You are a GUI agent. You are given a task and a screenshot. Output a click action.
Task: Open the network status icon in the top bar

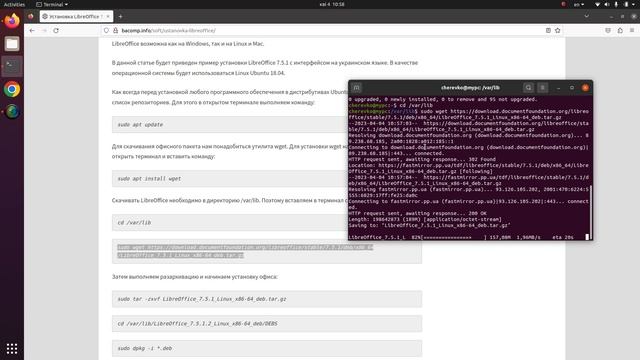598,4
